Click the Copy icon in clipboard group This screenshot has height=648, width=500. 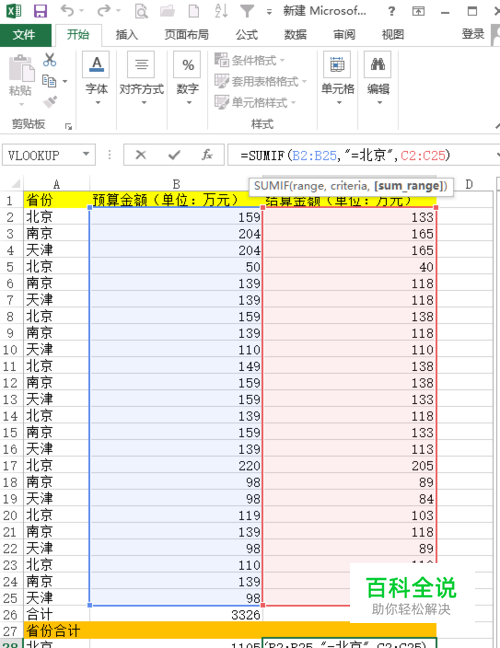coord(49,81)
